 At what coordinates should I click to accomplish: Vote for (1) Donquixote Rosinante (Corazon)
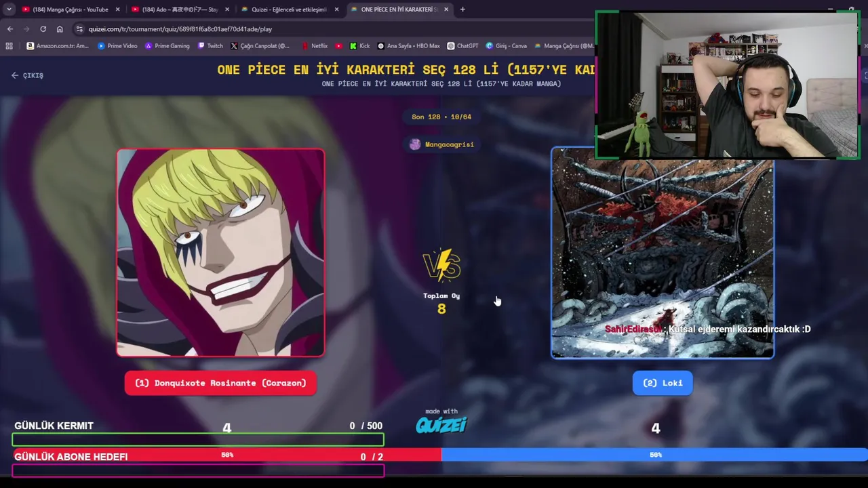(220, 383)
